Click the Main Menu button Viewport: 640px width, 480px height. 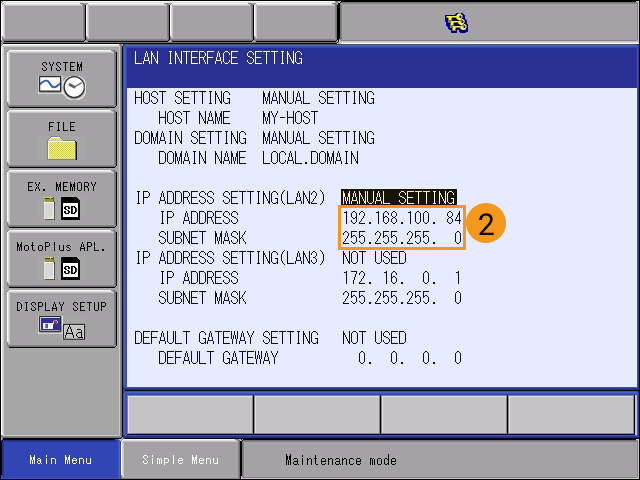60,460
